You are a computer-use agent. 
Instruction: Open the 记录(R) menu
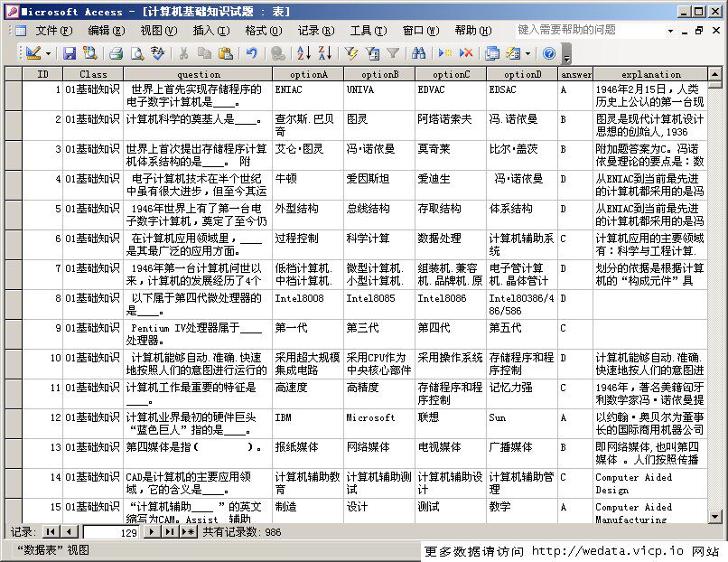[316, 31]
